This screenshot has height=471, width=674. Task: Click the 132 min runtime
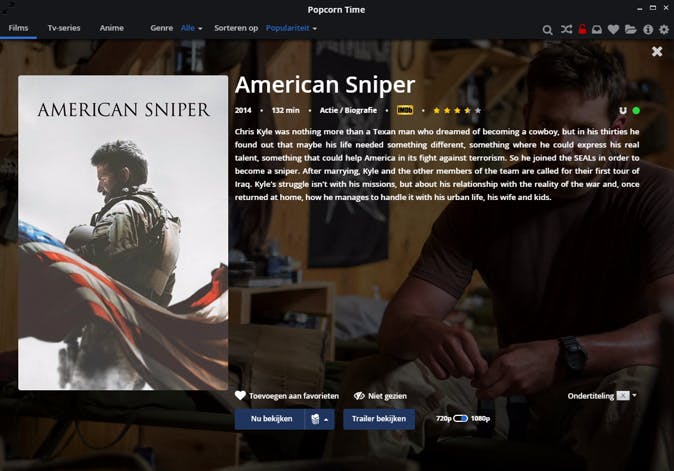coord(285,110)
